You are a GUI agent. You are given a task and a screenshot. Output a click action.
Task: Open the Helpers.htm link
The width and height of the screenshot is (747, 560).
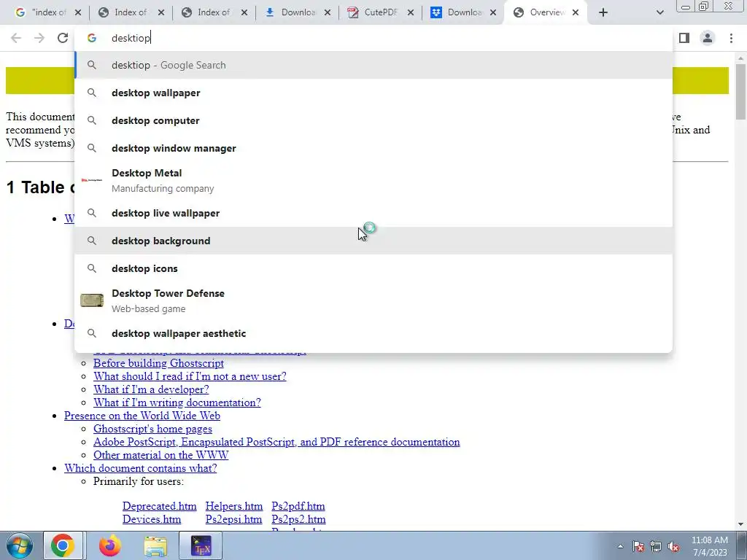234,506
